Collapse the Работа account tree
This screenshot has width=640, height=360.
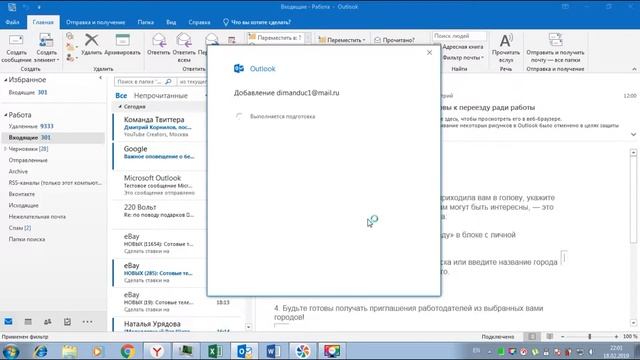(x=6, y=115)
